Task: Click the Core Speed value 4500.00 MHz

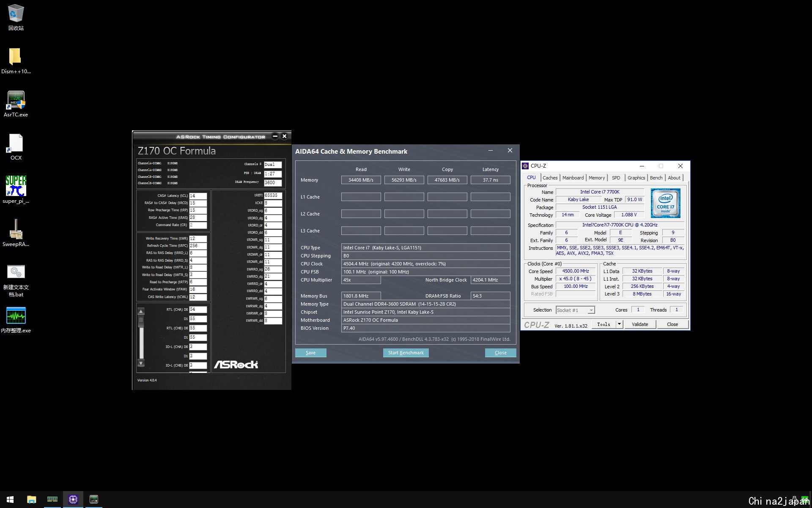Action: [x=576, y=271]
